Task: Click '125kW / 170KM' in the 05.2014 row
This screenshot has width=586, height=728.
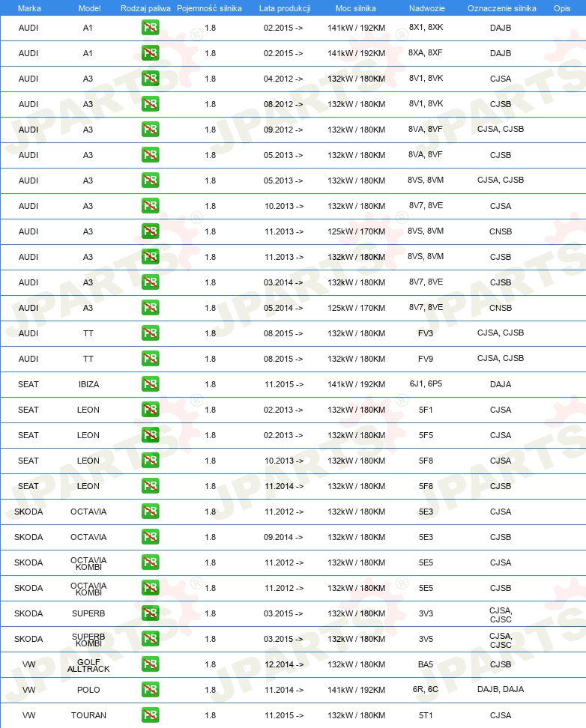Action: coord(357,308)
